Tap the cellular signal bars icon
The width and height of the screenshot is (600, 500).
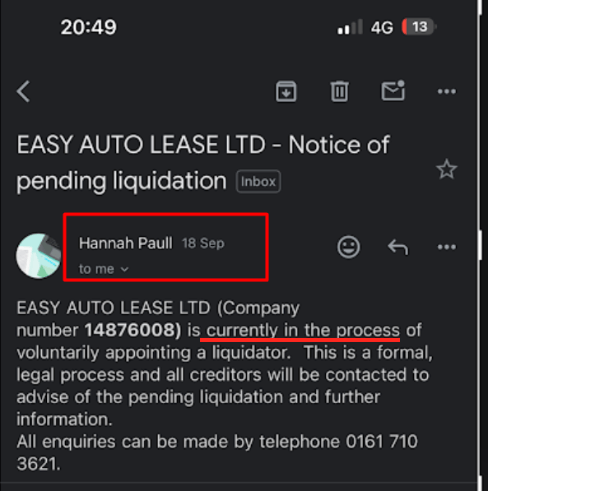[349, 27]
